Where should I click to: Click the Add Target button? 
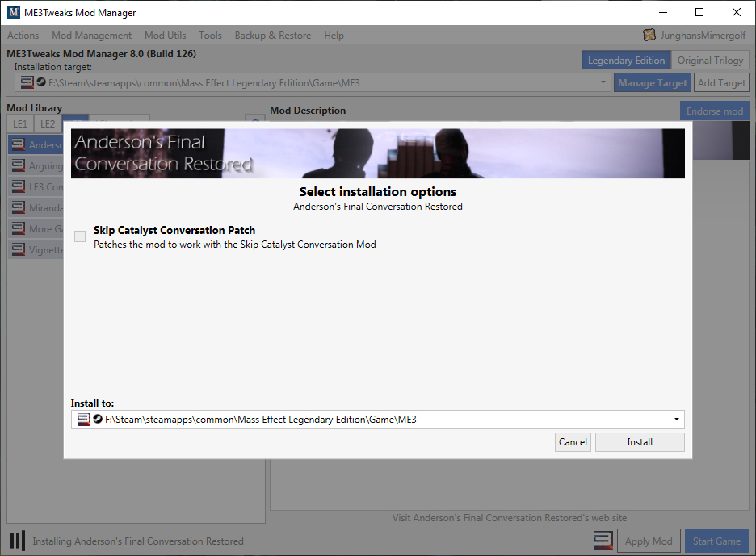point(721,83)
